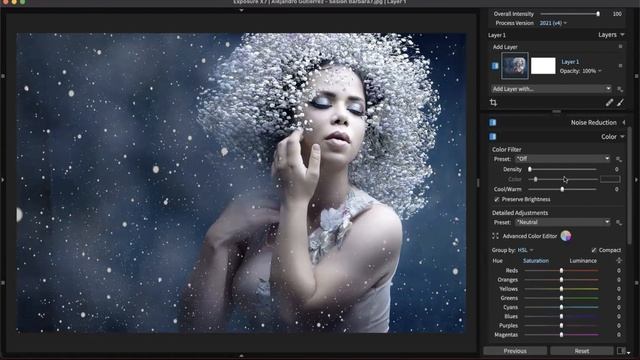Screen dimensions: 640x360
Task: Click the Previous button
Action: click(515, 351)
